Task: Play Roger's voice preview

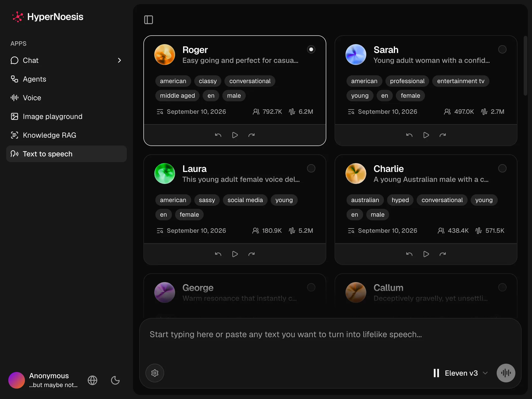Action: pos(235,135)
